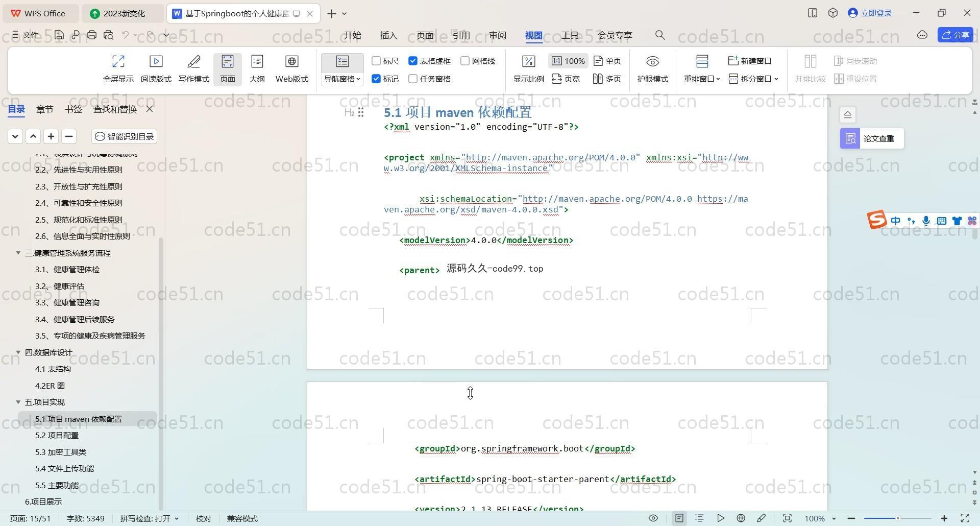Switch to full screen display mode

(118, 69)
